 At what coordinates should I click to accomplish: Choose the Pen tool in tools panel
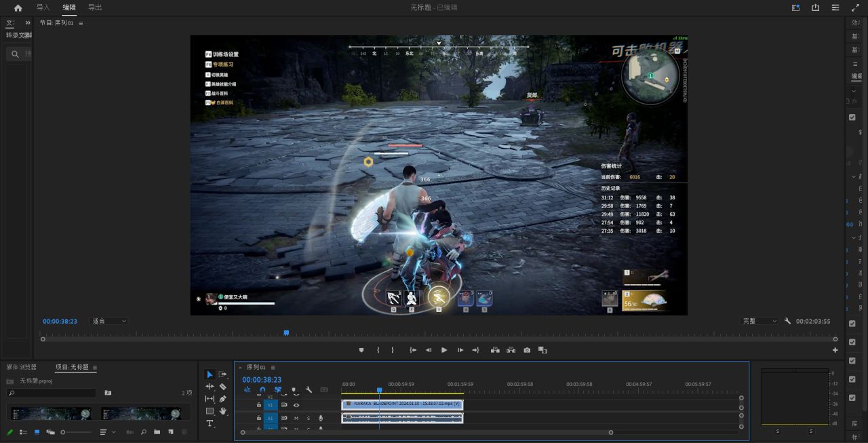[222, 399]
